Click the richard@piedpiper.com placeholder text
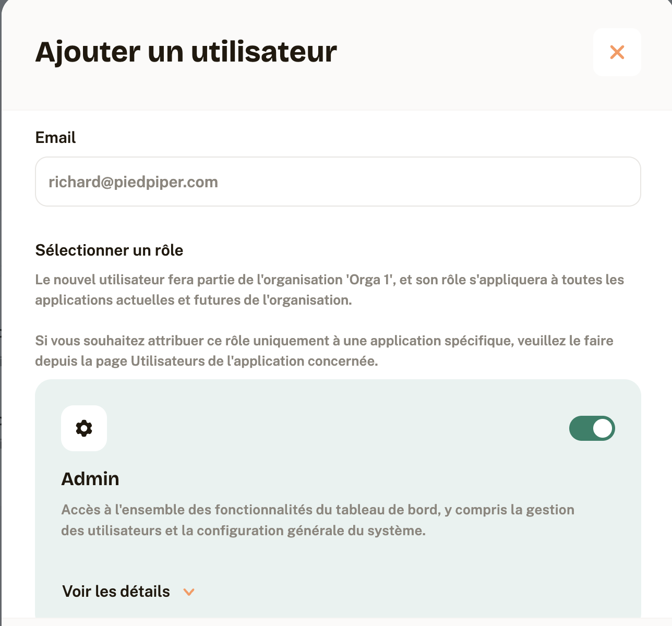Viewport: 672px width, 626px height. (x=133, y=182)
